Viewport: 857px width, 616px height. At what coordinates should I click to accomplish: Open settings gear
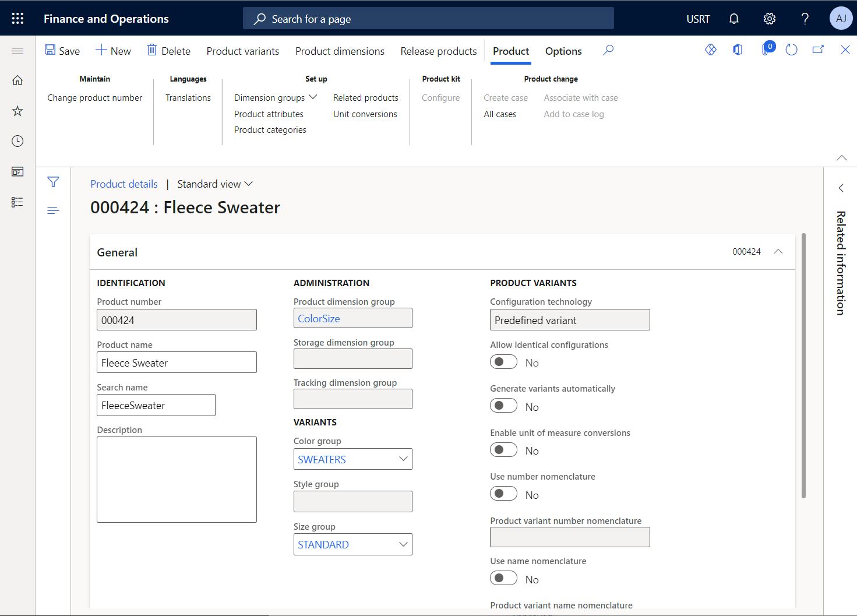point(770,19)
